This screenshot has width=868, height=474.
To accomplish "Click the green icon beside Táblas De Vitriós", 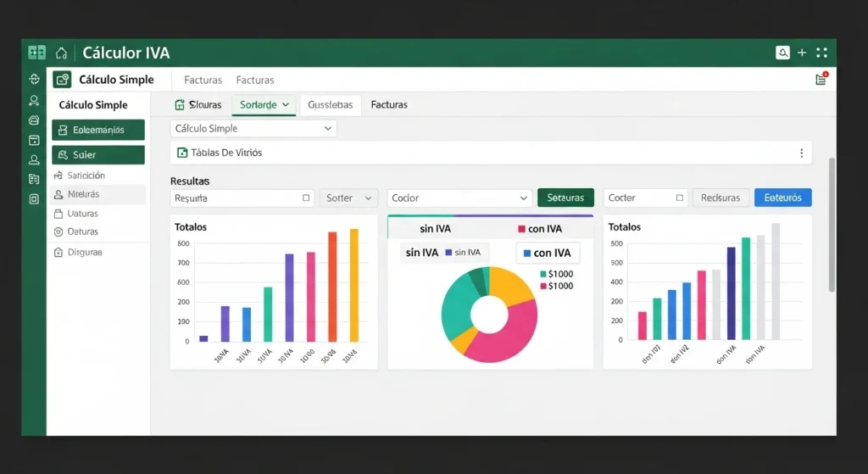I will pos(181,153).
